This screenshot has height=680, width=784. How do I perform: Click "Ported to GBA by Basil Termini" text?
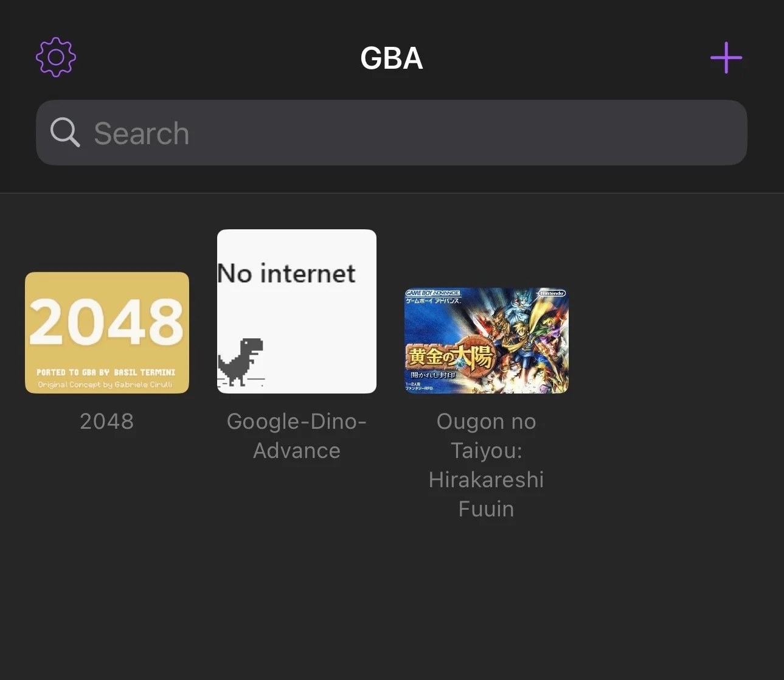106,372
